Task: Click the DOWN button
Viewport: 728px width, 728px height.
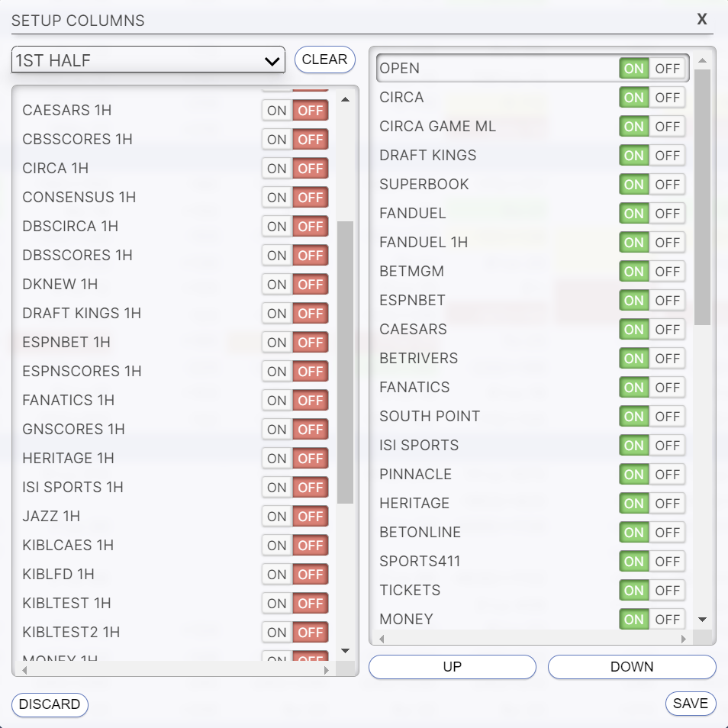Action: coord(632,667)
